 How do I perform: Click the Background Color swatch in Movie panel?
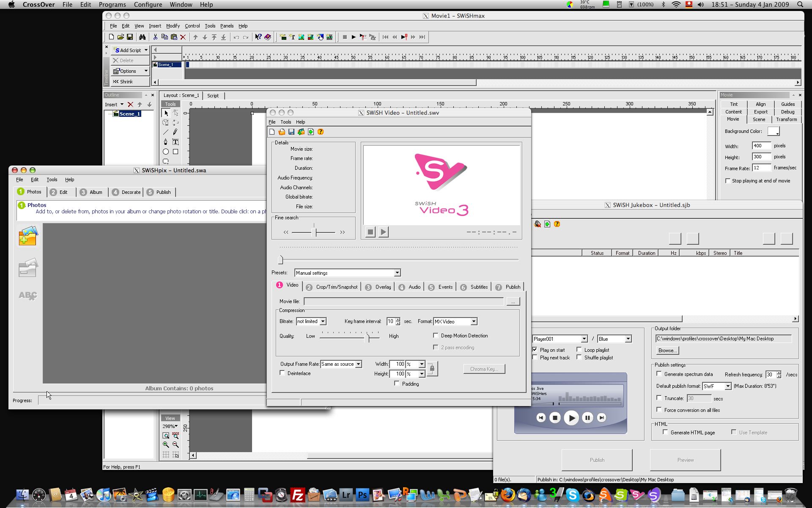click(x=773, y=131)
